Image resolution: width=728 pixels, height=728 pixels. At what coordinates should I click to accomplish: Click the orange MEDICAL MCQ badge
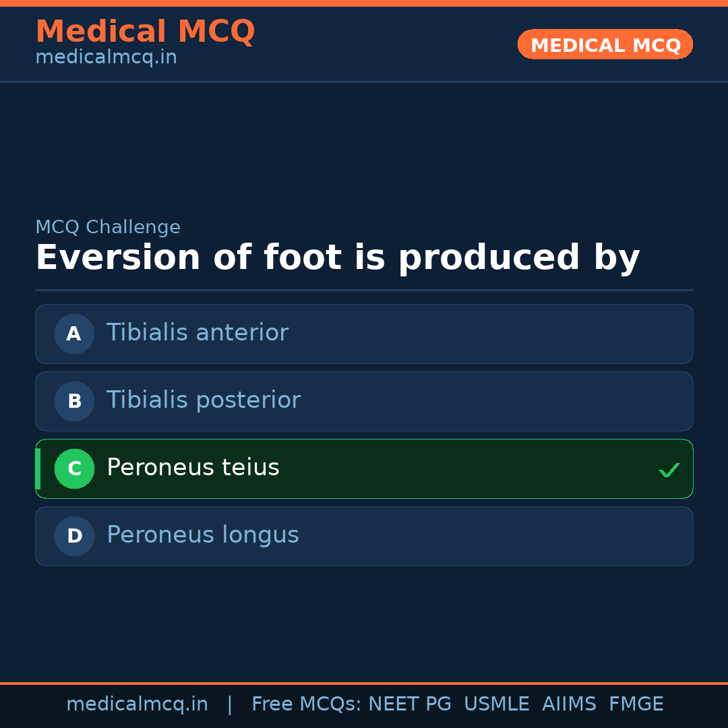coord(605,44)
